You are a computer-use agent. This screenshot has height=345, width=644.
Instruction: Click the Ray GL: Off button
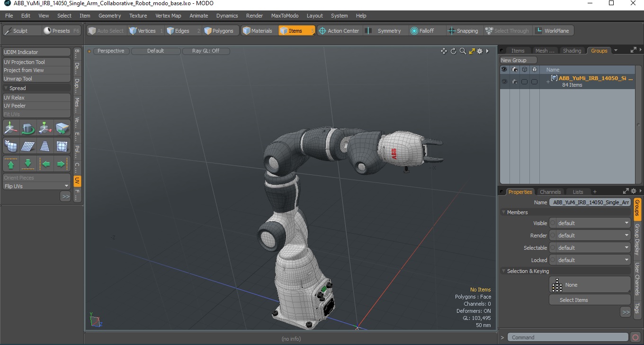(206, 51)
